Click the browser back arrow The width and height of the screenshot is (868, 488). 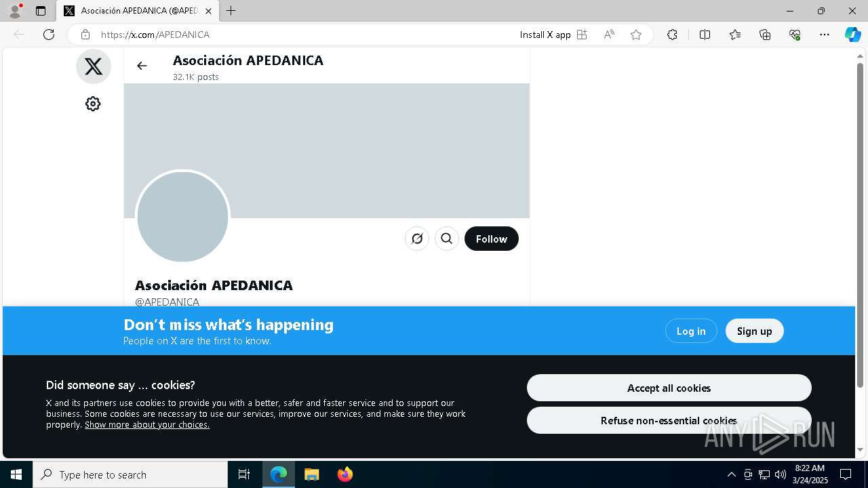19,35
